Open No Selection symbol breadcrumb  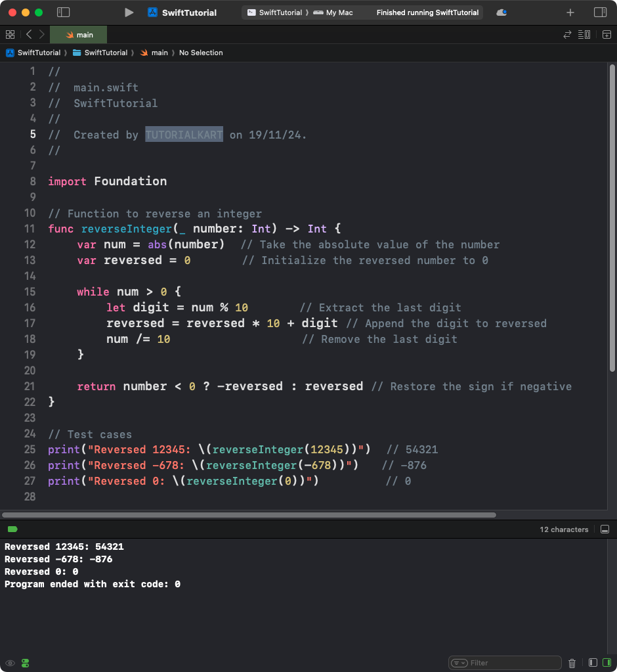click(201, 53)
